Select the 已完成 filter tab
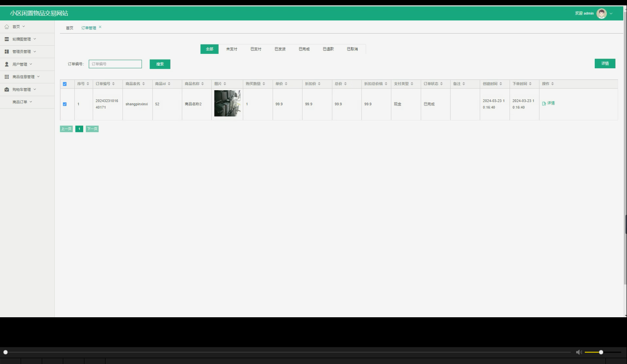This screenshot has width=627, height=364. tap(304, 49)
